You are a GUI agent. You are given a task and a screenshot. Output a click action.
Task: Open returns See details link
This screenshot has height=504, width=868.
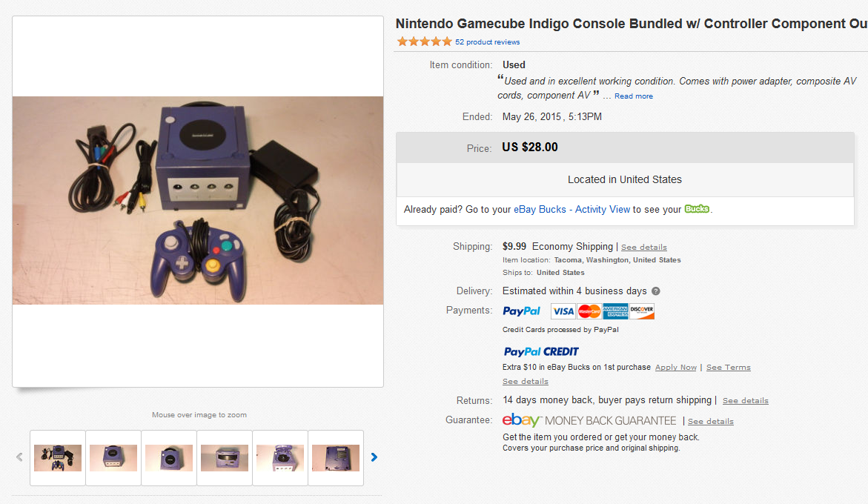745,400
